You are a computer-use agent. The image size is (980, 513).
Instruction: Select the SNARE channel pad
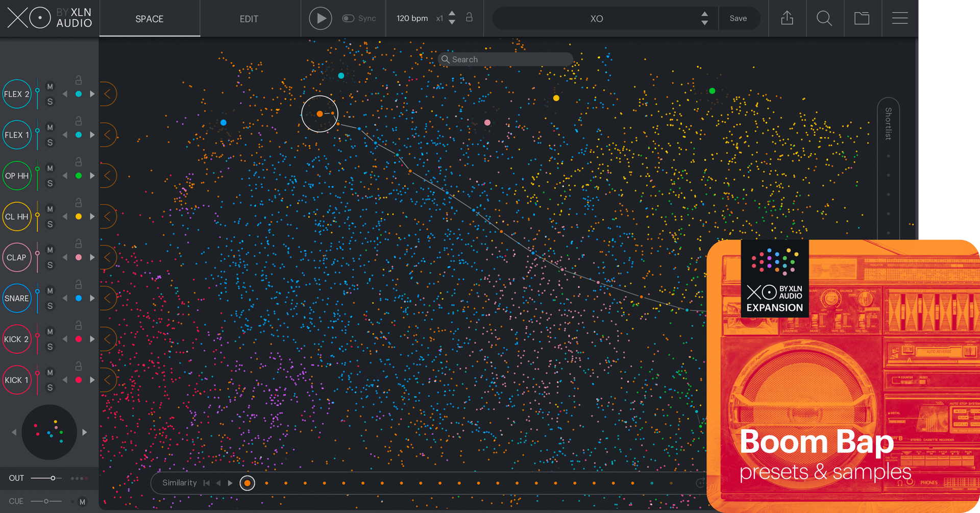click(x=17, y=298)
